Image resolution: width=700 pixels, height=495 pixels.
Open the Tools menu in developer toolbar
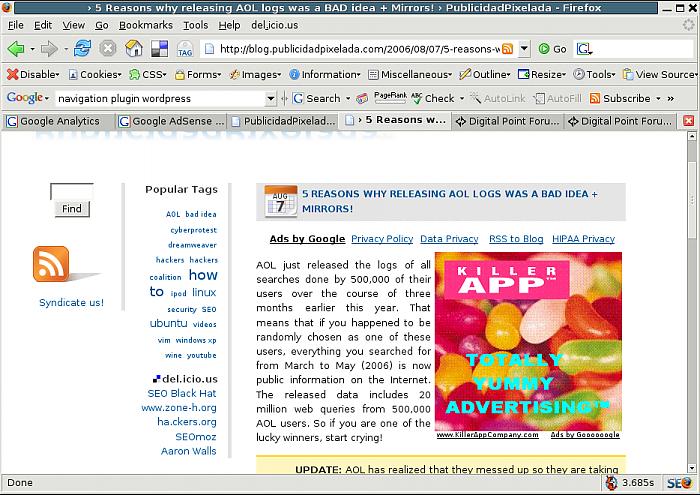click(x=595, y=75)
